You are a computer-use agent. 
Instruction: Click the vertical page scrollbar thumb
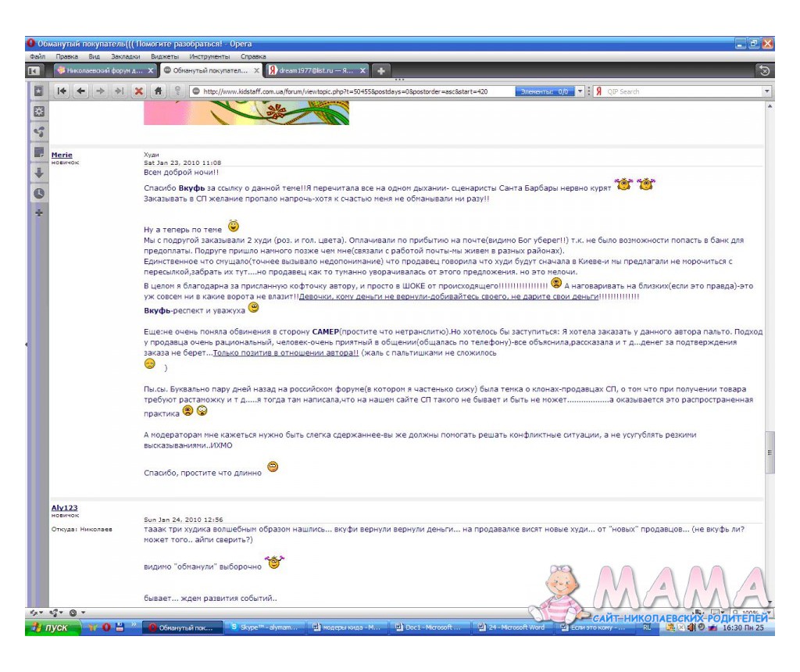(770, 452)
